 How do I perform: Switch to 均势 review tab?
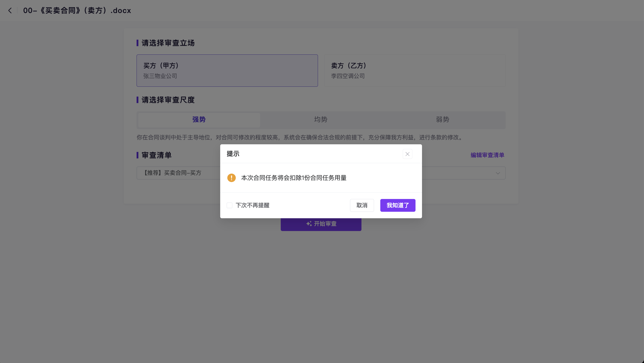pyautogui.click(x=320, y=120)
